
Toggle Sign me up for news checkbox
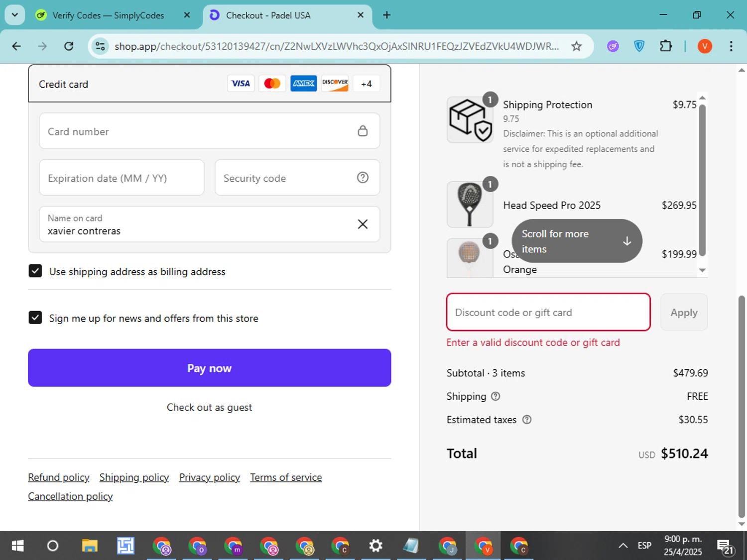[x=35, y=318]
